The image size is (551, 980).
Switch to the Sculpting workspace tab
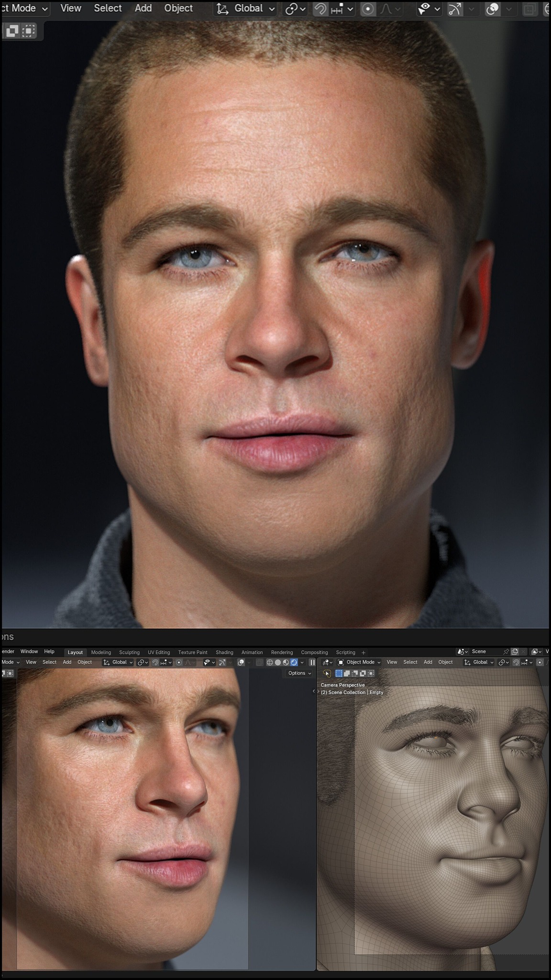pyautogui.click(x=129, y=652)
